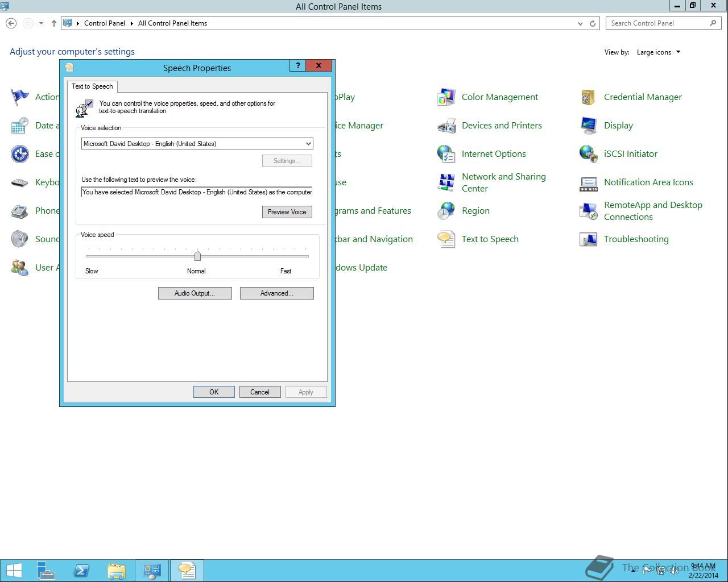Image resolution: width=728 pixels, height=582 pixels.
Task: Open the Internet Options icon
Action: 446,154
